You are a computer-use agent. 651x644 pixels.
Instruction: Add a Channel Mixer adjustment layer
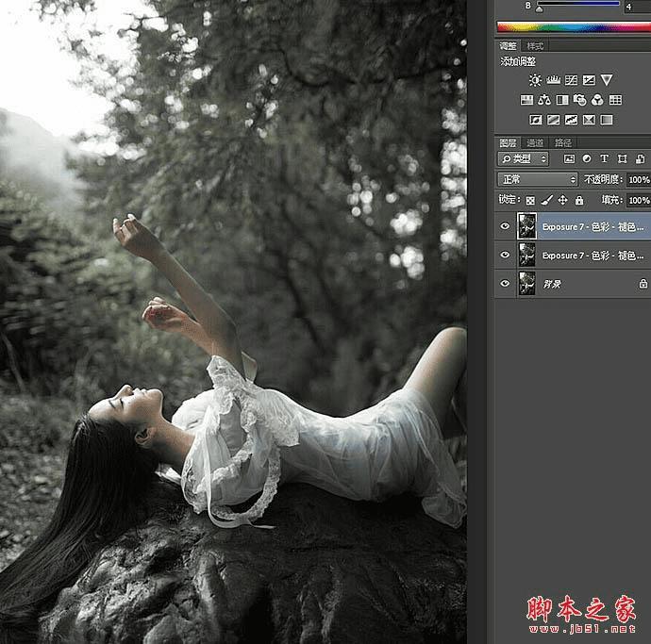tap(597, 100)
